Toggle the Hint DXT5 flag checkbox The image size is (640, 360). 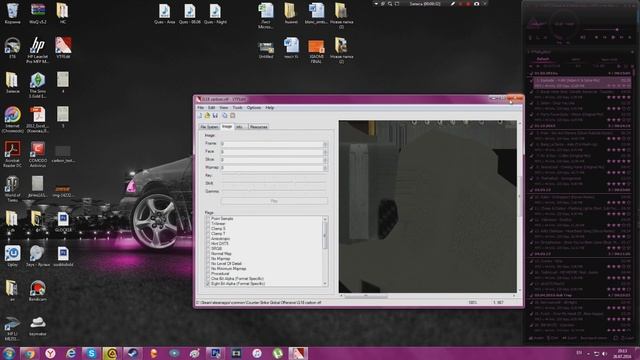(208, 244)
